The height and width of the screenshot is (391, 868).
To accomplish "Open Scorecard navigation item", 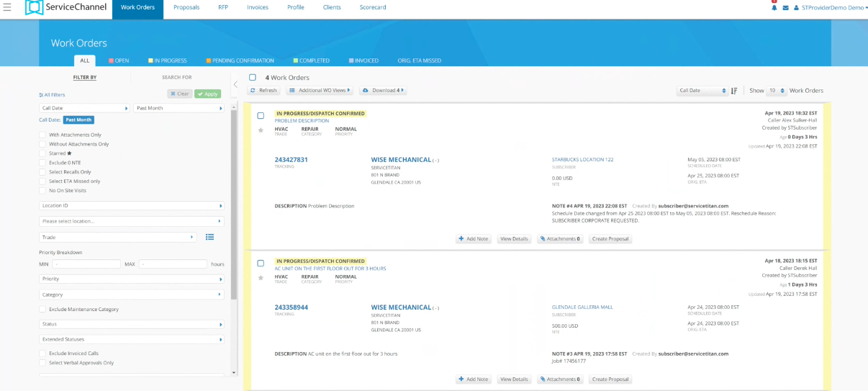I will (373, 7).
